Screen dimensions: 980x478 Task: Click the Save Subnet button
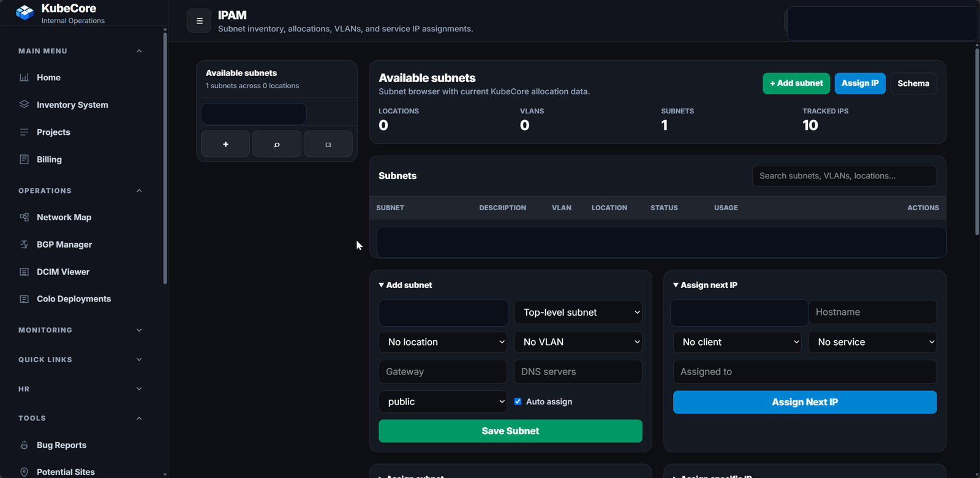pyautogui.click(x=510, y=431)
